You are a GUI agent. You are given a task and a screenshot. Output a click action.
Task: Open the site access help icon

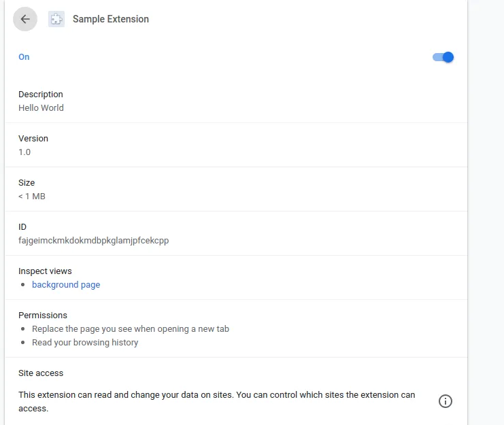tap(446, 401)
